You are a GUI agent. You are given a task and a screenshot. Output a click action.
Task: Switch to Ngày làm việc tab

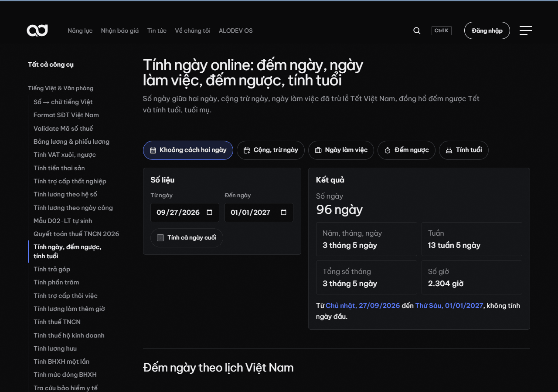point(341,150)
